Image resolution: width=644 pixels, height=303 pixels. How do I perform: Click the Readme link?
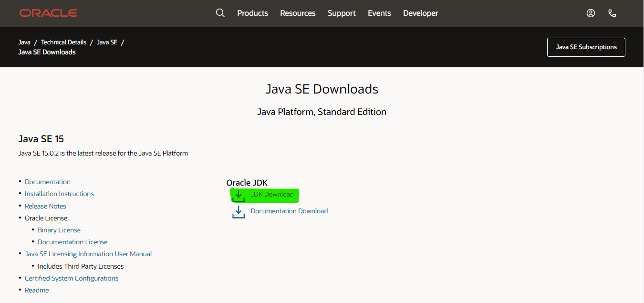coord(37,290)
